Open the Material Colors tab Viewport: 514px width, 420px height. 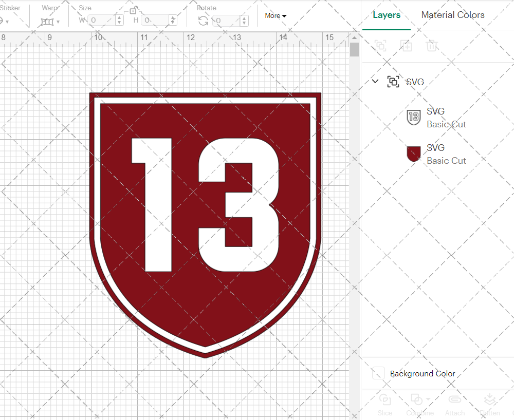453,15
